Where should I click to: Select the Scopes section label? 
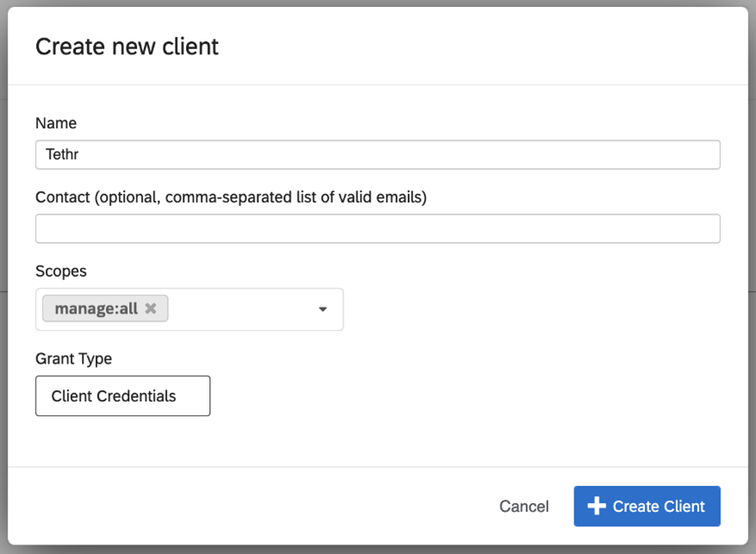(61, 271)
